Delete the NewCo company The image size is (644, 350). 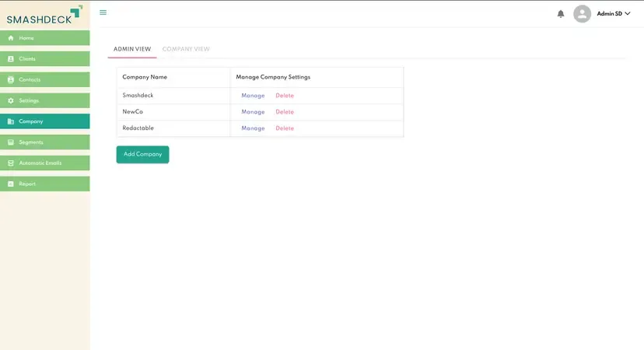point(285,112)
